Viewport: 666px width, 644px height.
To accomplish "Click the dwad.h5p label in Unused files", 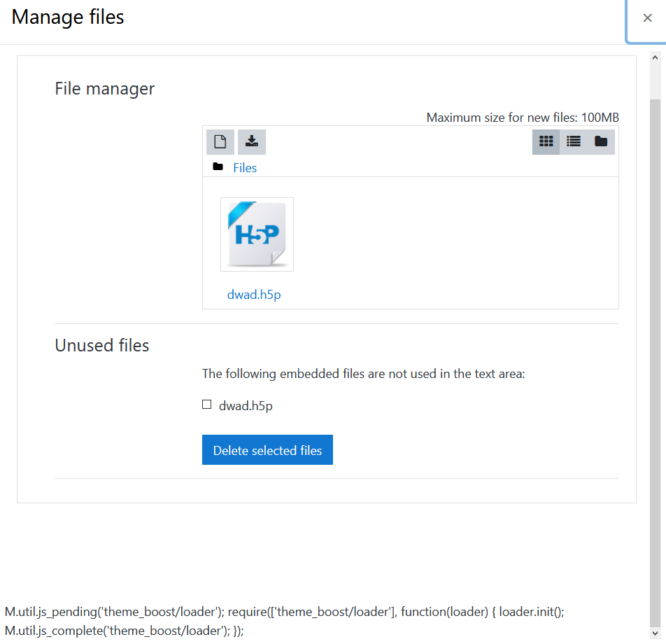I will click(246, 406).
